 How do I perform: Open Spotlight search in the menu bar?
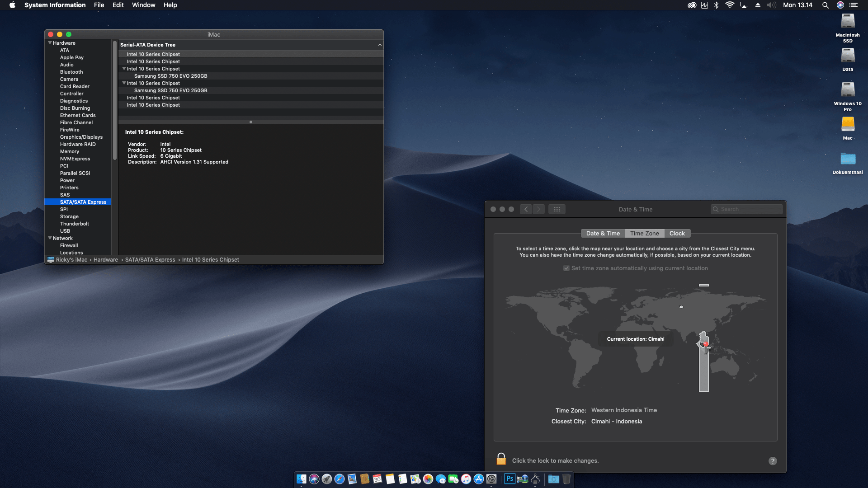826,5
